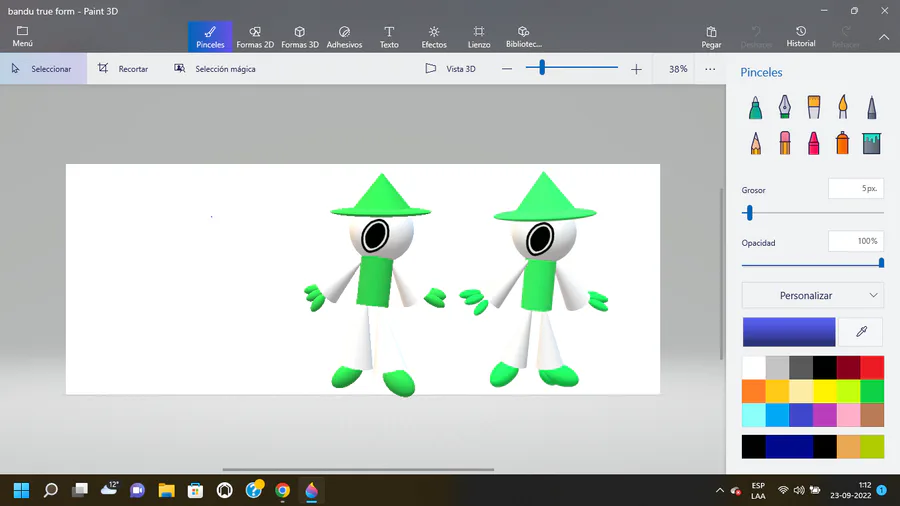The image size is (900, 506).
Task: Click the Recortar button
Action: (x=123, y=69)
